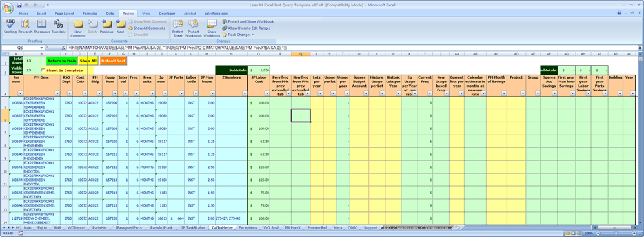This screenshot has width=644, height=237.
Task: Run the Spelling check
Action: pos(10,26)
